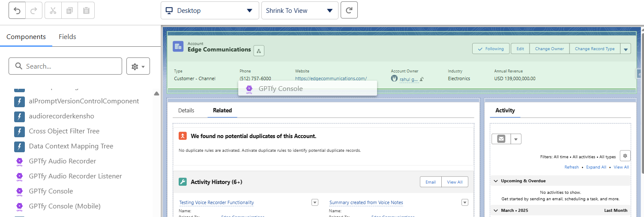Open the Shrink To View dropdown
The height and width of the screenshot is (217, 644).
[x=300, y=11]
